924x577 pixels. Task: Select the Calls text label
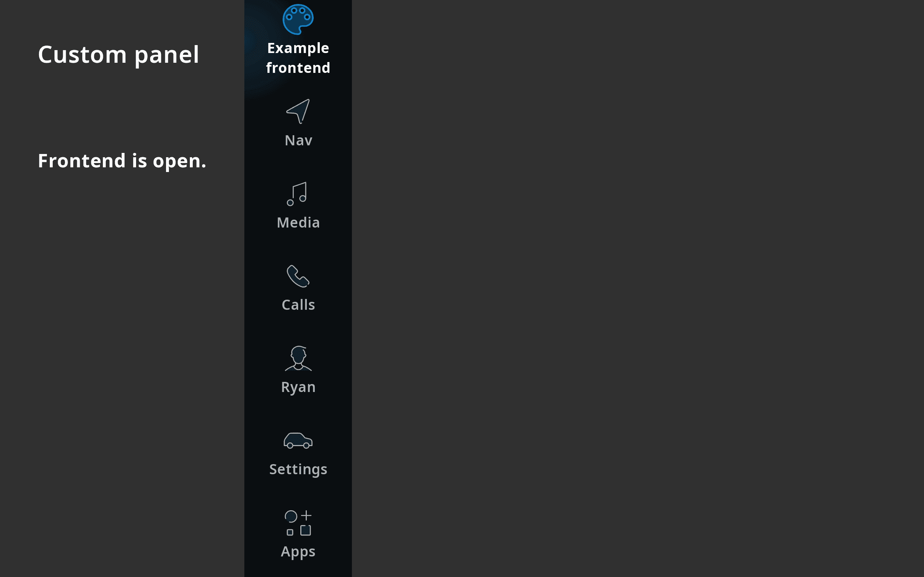[x=298, y=305]
